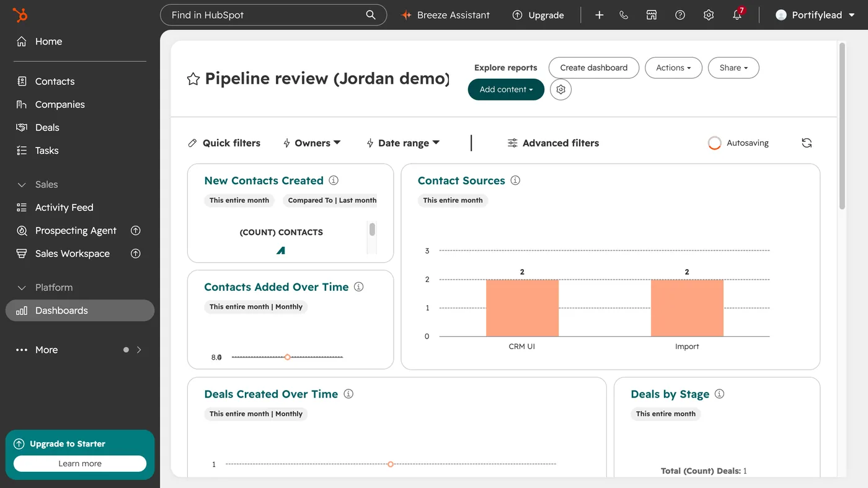
Task: Show info for Contacts Added Over Time
Action: tap(358, 287)
